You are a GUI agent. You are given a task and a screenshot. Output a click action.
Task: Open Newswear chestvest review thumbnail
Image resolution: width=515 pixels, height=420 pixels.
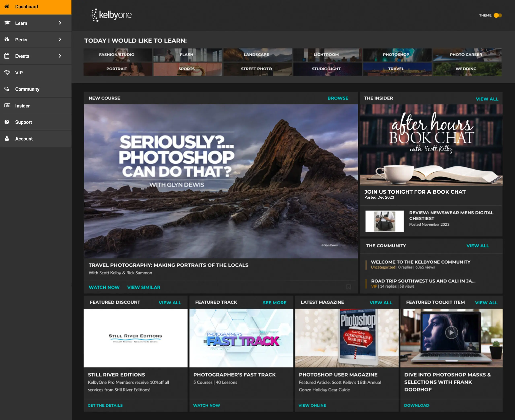click(384, 221)
